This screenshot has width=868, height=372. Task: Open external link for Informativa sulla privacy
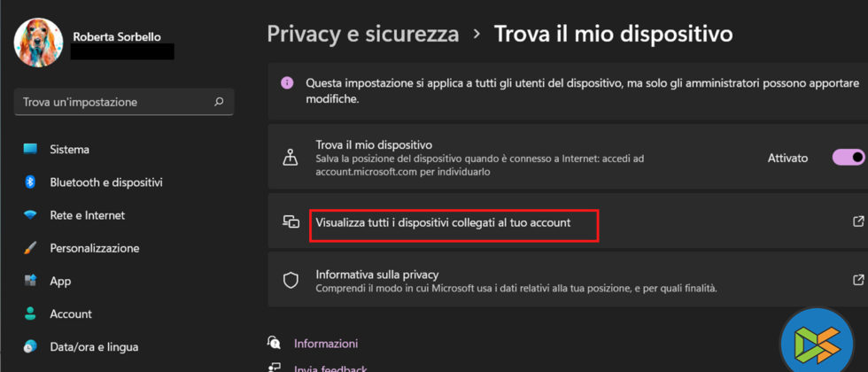[x=857, y=281]
